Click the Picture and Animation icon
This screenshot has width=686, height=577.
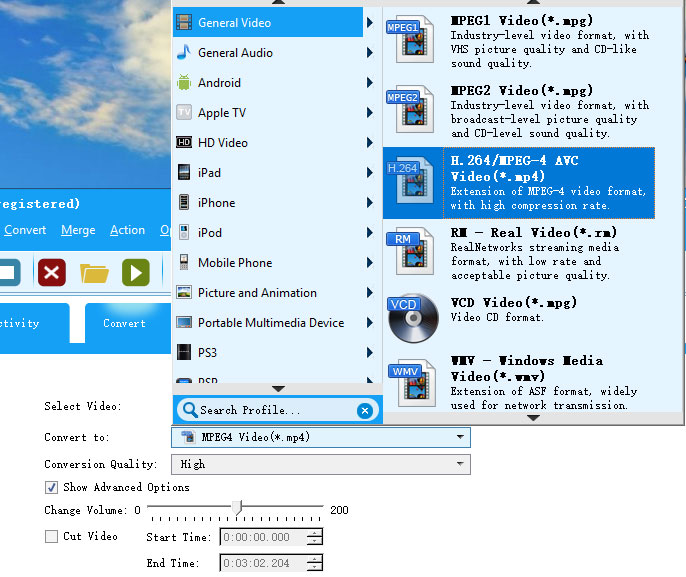tap(184, 292)
